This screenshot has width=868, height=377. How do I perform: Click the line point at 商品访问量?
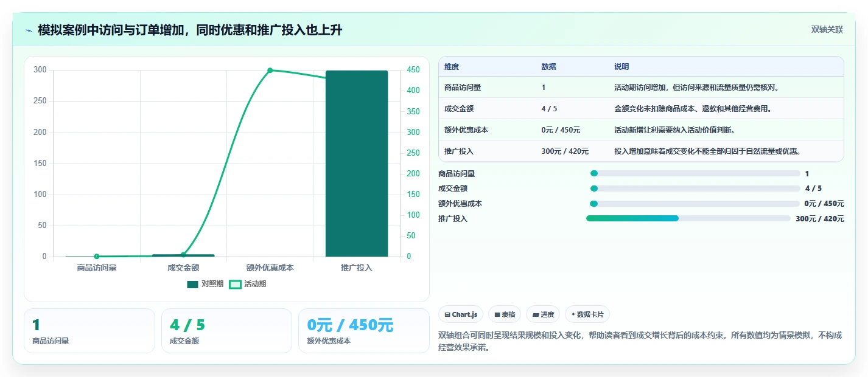97,257
